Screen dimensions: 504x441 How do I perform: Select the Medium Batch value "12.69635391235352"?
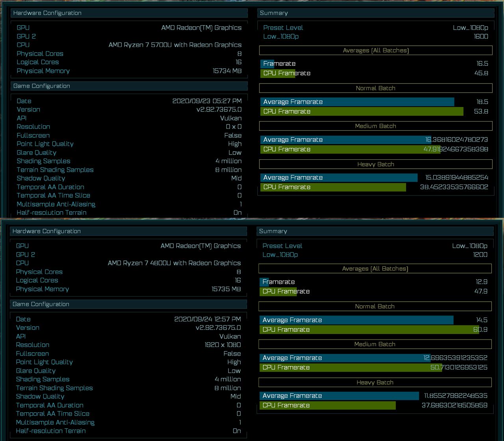coord(456,358)
